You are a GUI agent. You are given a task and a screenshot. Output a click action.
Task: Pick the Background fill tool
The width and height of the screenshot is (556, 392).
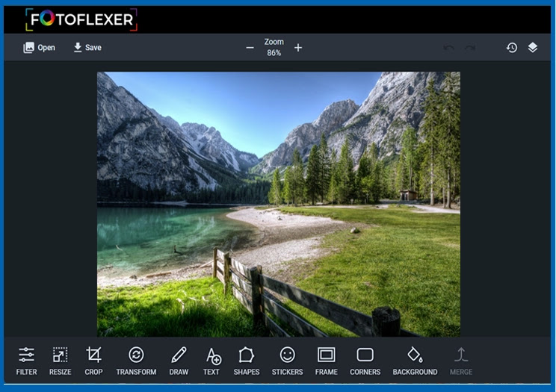(415, 361)
